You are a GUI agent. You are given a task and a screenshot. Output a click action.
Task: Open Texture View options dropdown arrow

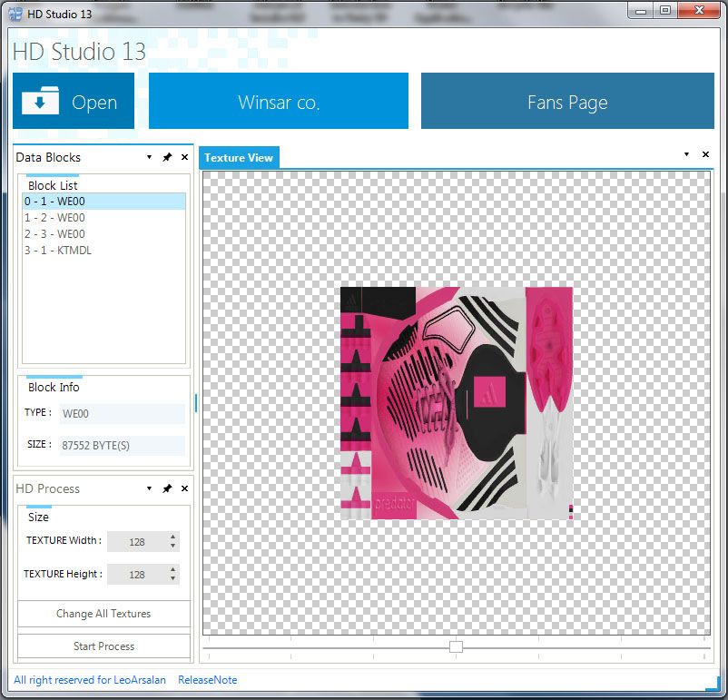click(x=686, y=155)
